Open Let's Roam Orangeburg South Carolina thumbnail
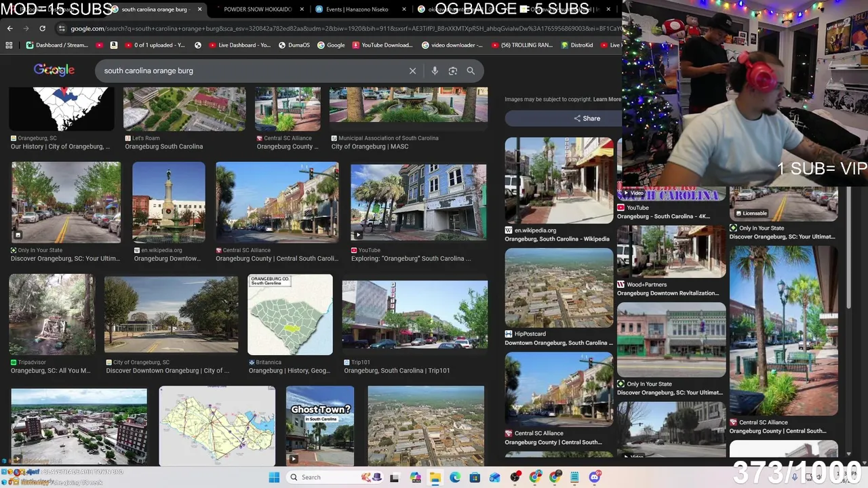 click(184, 109)
